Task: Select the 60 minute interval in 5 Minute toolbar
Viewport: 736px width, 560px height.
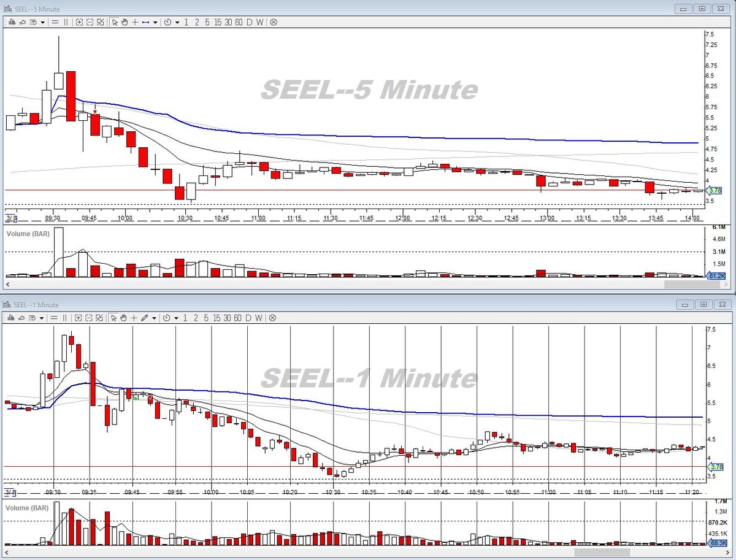Action: click(x=239, y=22)
